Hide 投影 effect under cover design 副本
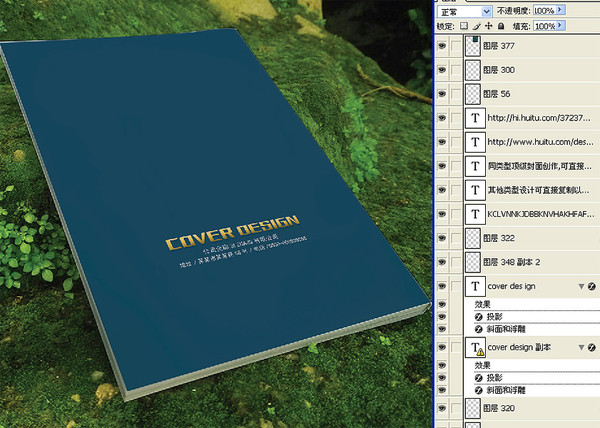Viewport: 600px width, 428px height. click(x=442, y=378)
